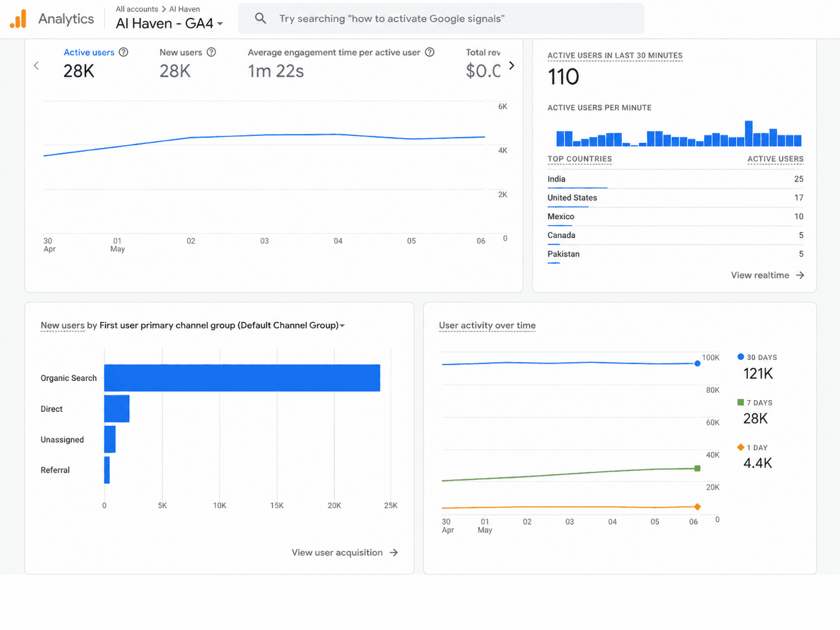Click the AI Haven breadcrumb link

pyautogui.click(x=184, y=9)
